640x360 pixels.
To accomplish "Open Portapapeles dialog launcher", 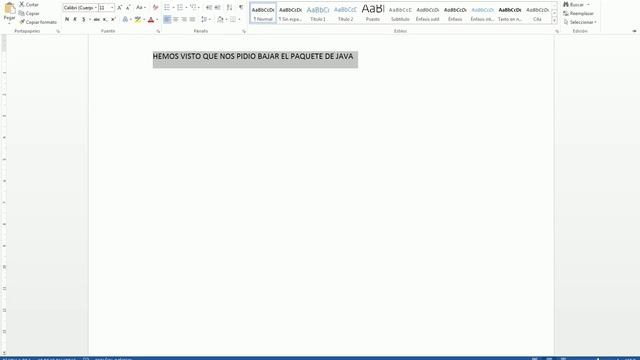I will tap(58, 31).
